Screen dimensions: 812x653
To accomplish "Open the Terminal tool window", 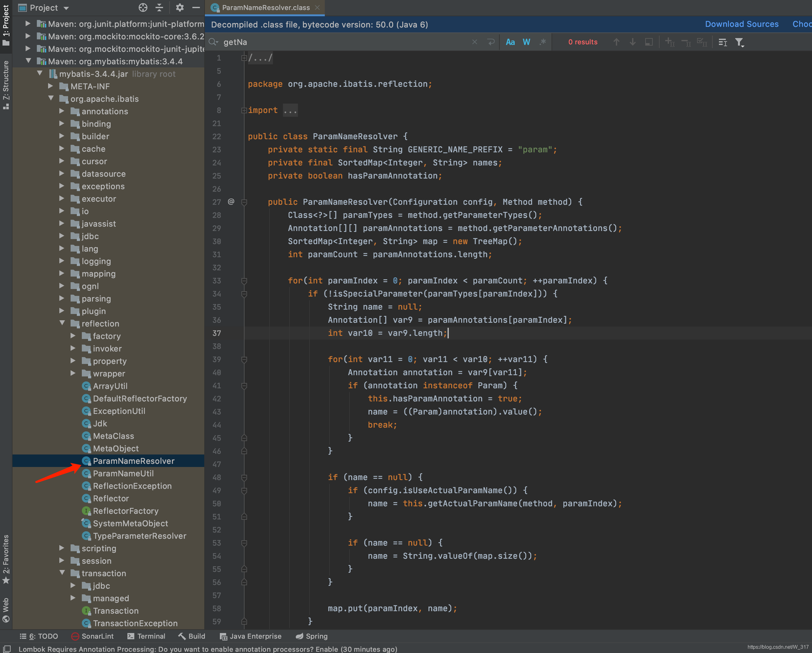I will pos(146,636).
